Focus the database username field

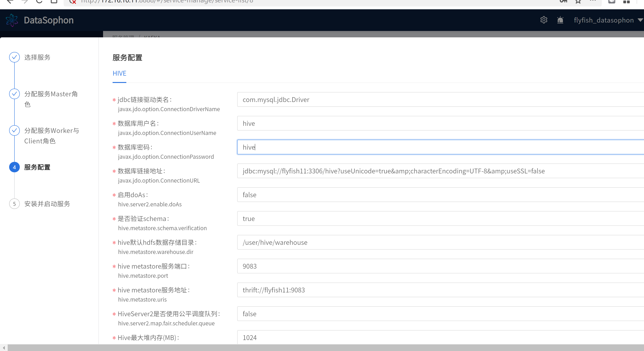pos(440,123)
